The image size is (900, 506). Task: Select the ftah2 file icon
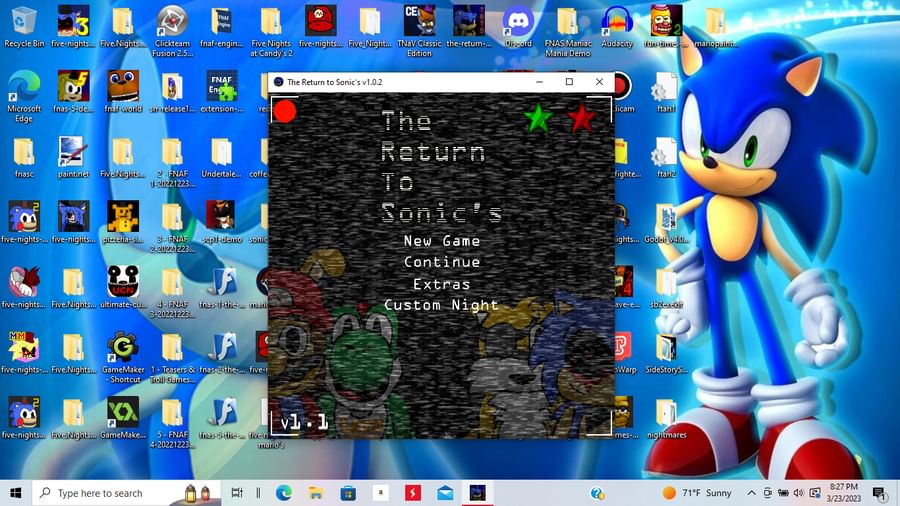(x=666, y=157)
